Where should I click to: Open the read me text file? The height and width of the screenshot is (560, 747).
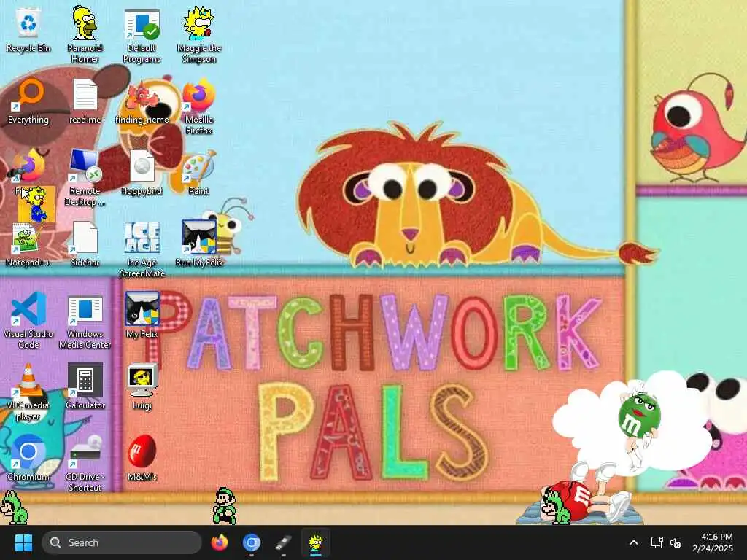click(85, 101)
